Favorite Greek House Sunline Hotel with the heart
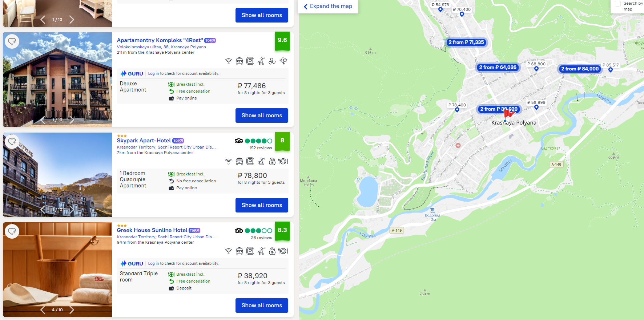This screenshot has height=320, width=644. click(12, 231)
